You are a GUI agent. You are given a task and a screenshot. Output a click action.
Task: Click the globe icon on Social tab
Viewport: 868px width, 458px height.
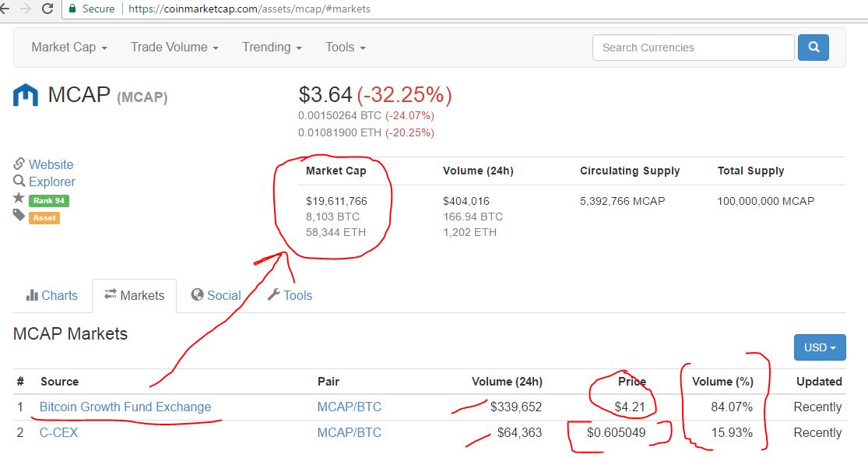(x=197, y=294)
